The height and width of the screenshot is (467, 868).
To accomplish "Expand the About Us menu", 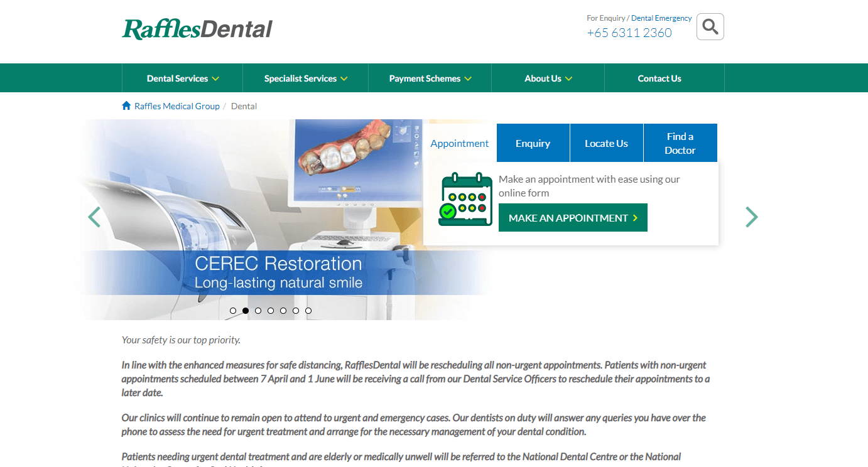I will click(548, 78).
